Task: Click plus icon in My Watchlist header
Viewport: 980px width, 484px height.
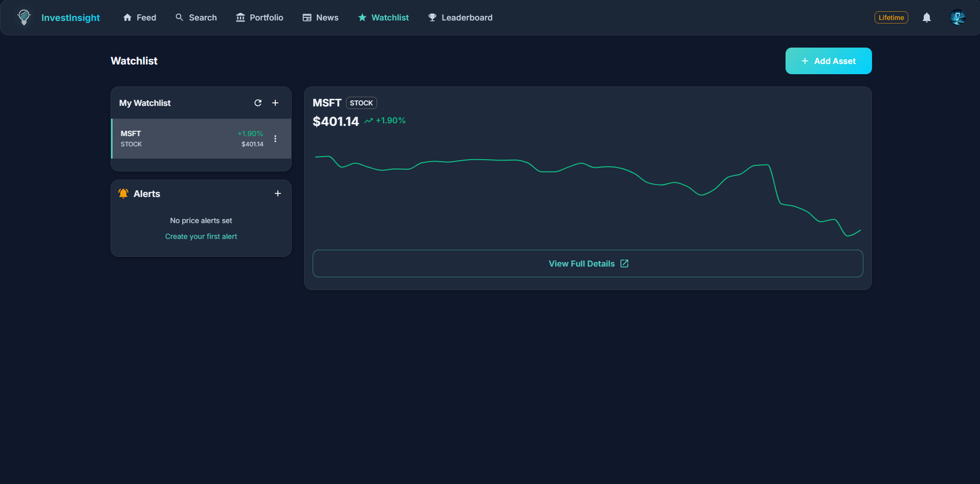Action: [x=275, y=103]
